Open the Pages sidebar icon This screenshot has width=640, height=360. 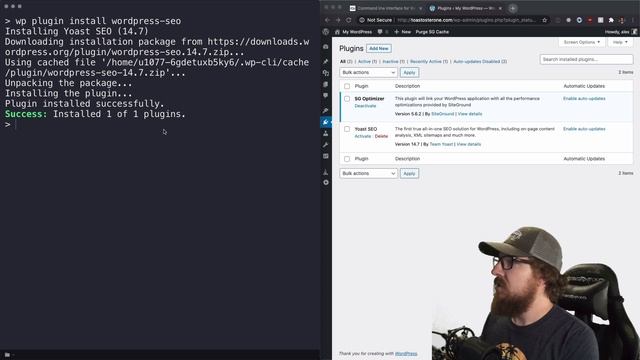(326, 84)
